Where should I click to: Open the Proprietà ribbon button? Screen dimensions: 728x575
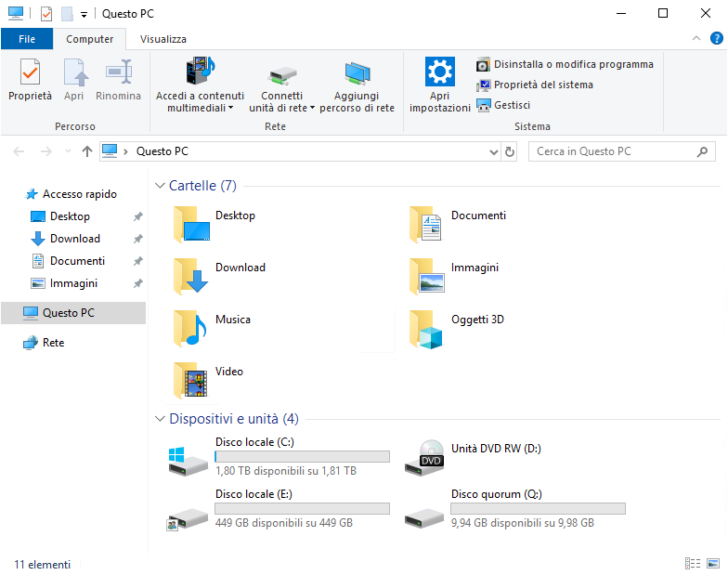tap(30, 80)
